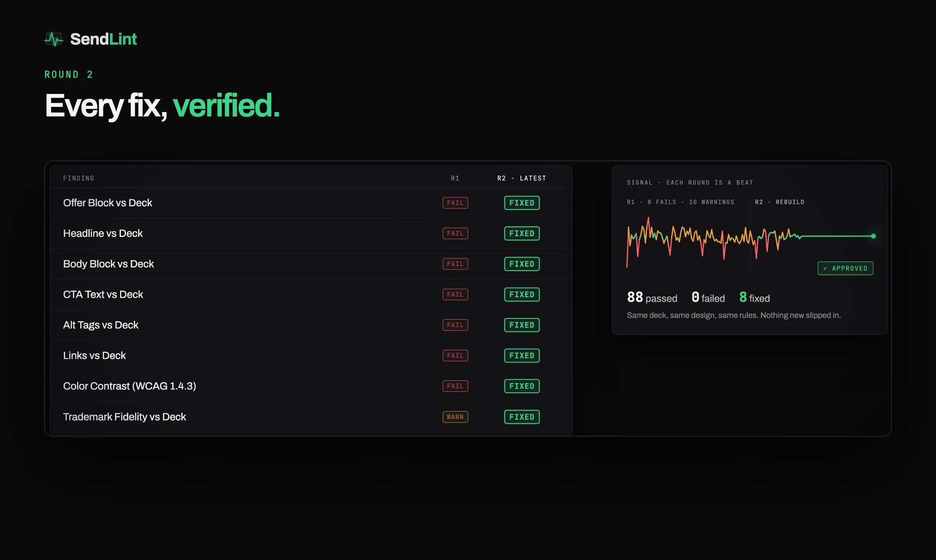Select the R2 · LATEST column header
This screenshot has height=560, width=936.
click(521, 178)
